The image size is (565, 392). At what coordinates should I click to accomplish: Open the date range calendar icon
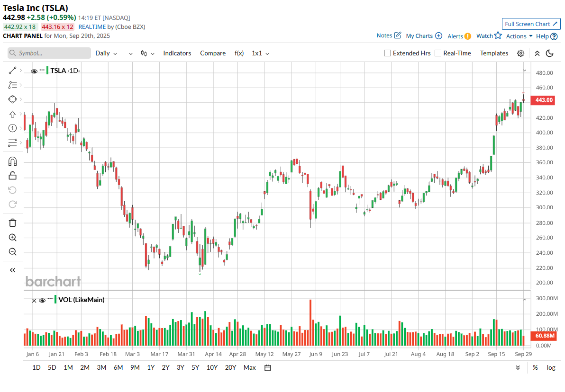[267, 367]
